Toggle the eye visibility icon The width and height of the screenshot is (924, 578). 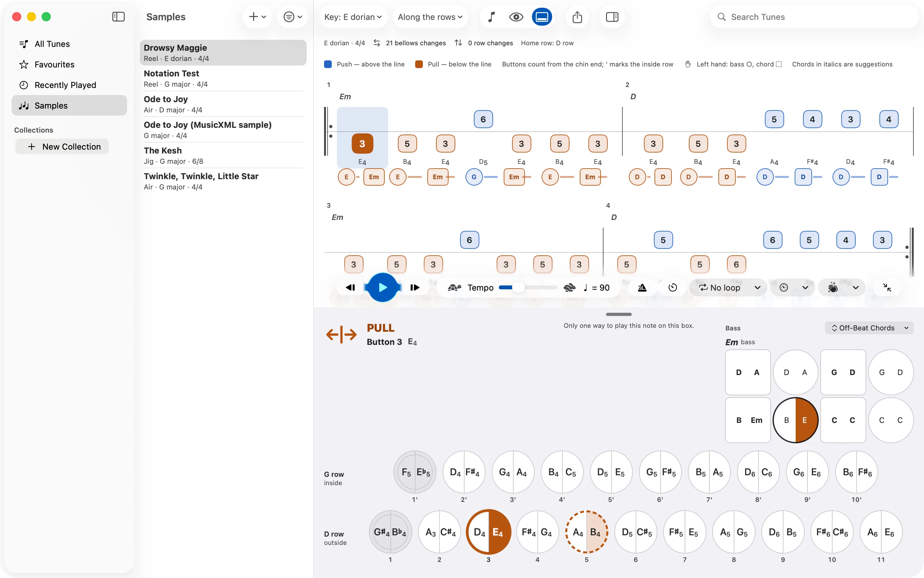tap(516, 17)
